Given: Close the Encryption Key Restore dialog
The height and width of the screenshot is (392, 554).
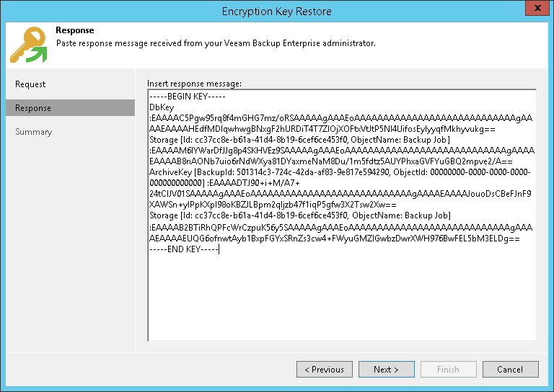Looking at the screenshot, I should [x=536, y=9].
